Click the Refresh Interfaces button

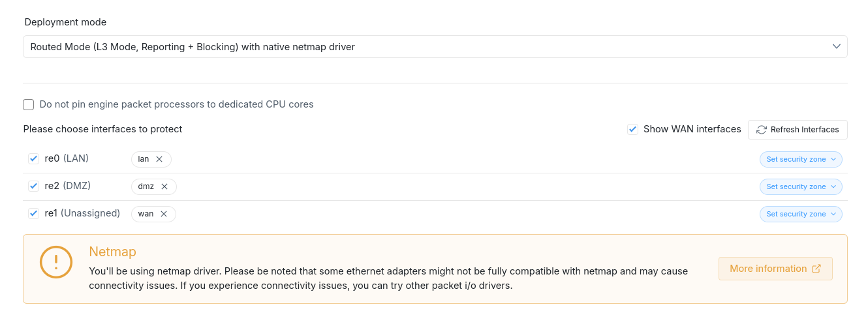798,130
